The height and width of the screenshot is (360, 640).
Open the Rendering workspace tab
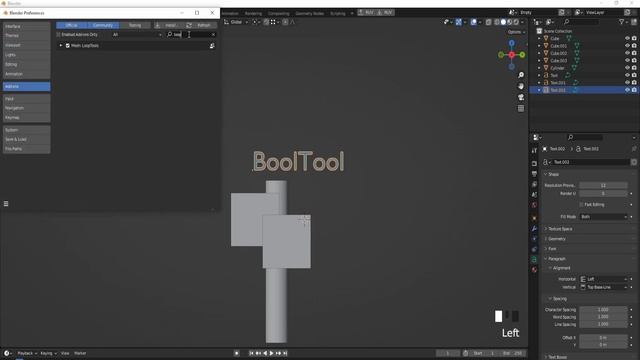253,13
